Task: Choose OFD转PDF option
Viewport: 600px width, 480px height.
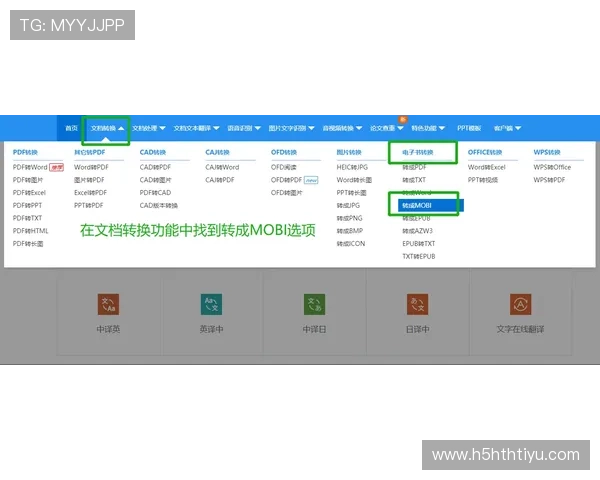Action: point(286,180)
